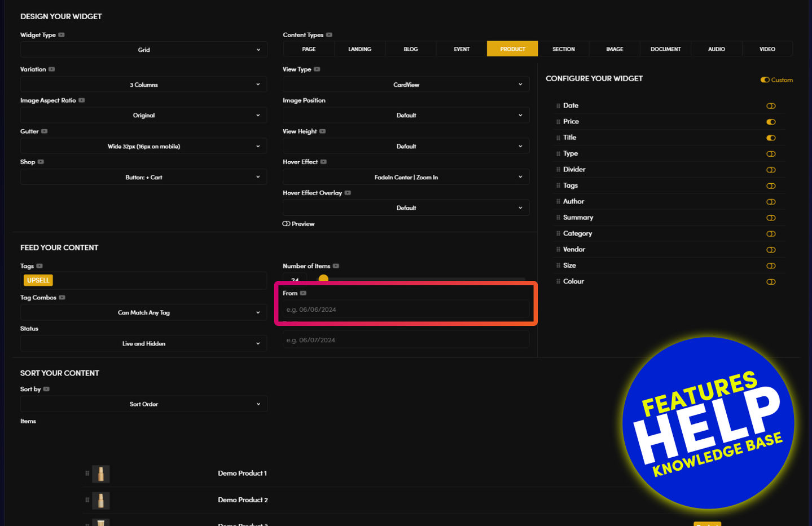
Task: Enable the Summary toggle
Action: point(771,218)
